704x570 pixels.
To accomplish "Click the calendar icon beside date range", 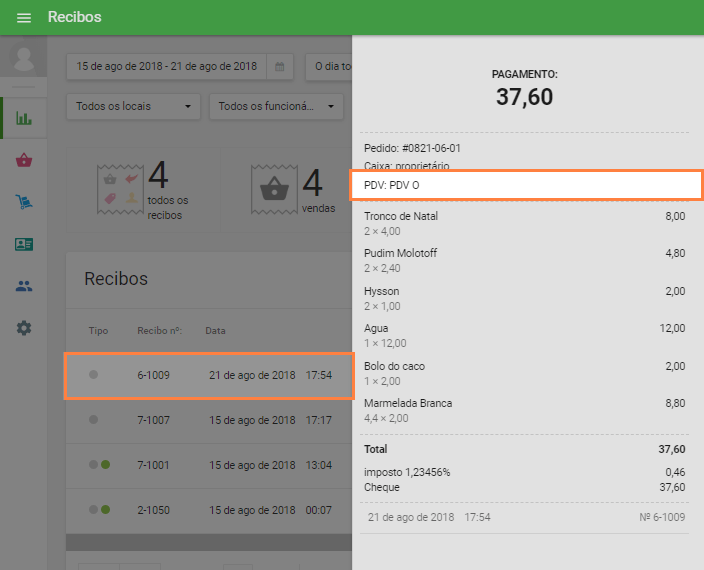I will coord(280,67).
